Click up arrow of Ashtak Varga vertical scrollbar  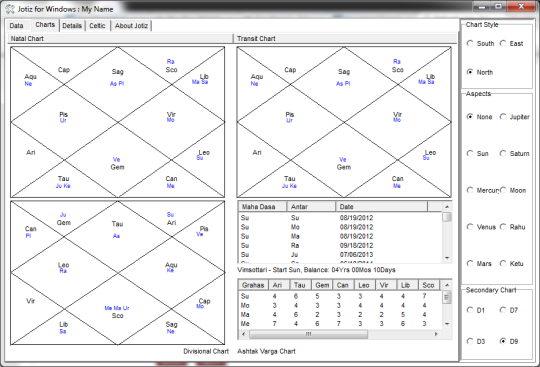[447, 285]
